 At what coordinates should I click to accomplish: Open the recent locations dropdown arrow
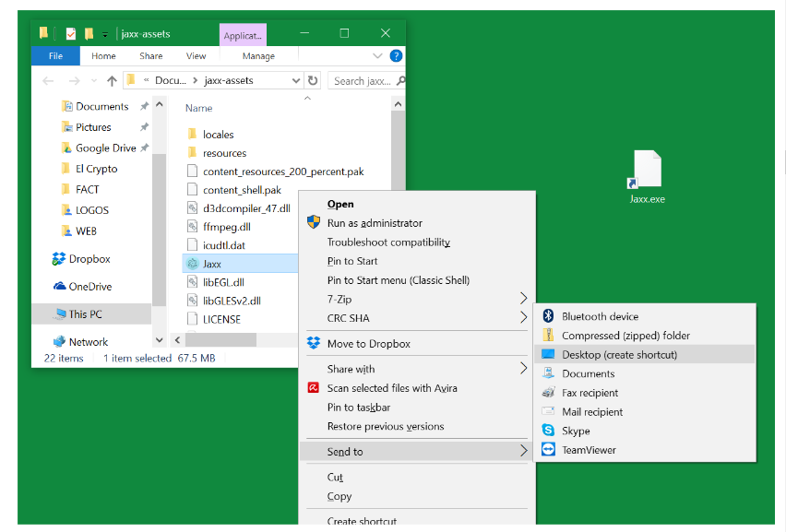tap(94, 80)
